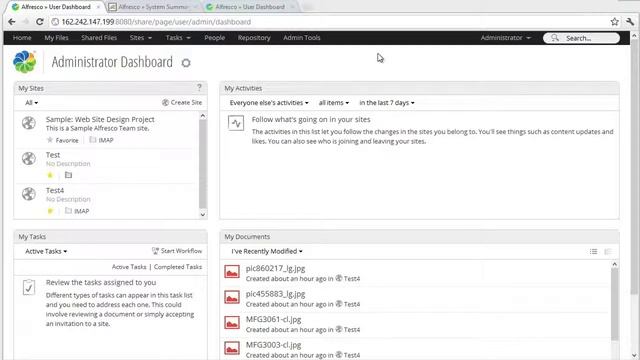
Task: Click Start Workflow link
Action: [x=177, y=251]
